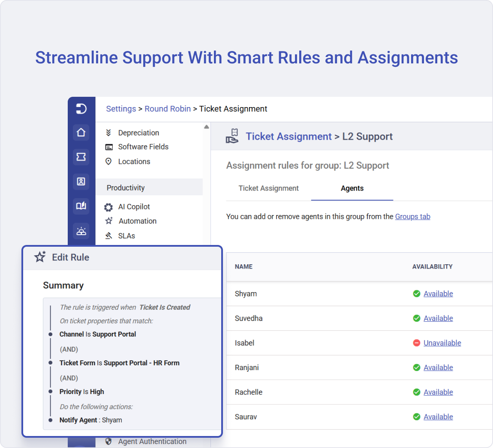Viewport: 493px width, 448px height.
Task: Click the NAME column header
Action: pos(243,266)
